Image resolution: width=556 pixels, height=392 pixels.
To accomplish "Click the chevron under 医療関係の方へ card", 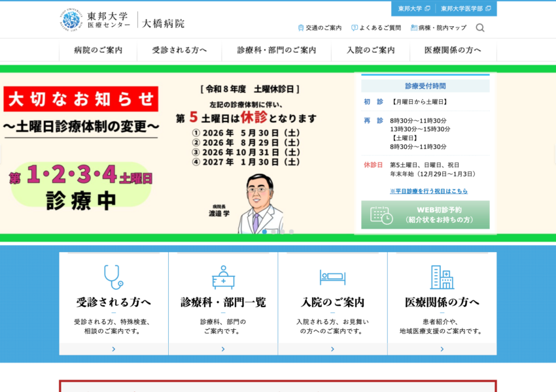I will [x=442, y=349].
